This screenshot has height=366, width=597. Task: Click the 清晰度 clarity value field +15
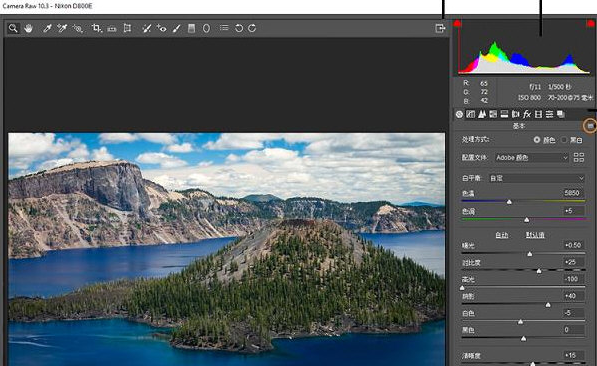(x=573, y=355)
